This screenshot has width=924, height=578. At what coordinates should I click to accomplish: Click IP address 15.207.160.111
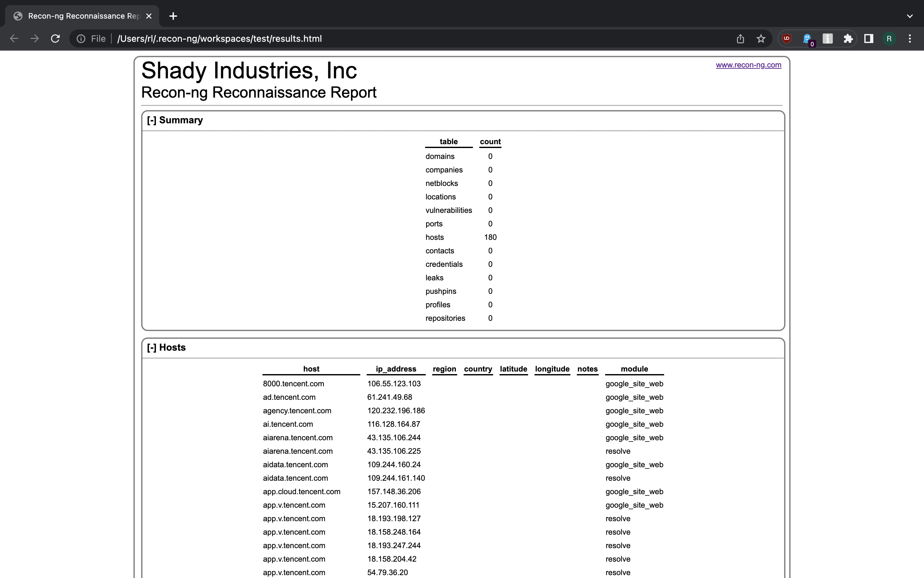click(x=393, y=505)
